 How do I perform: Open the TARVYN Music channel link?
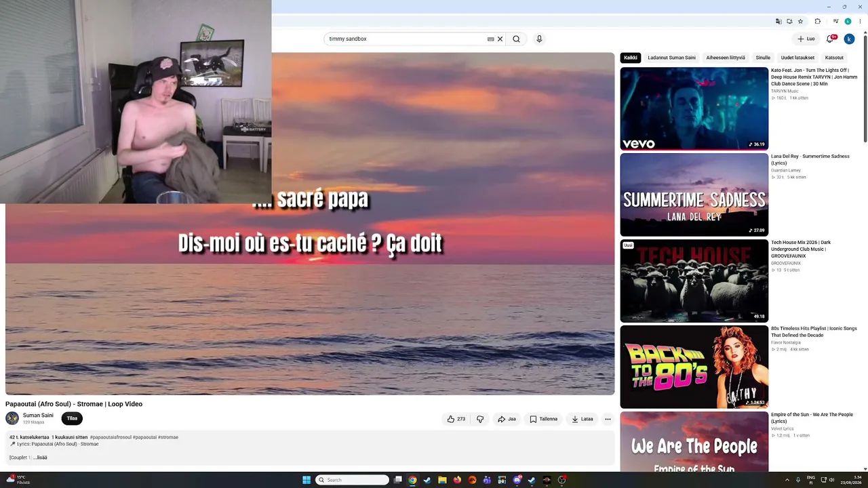click(x=785, y=91)
